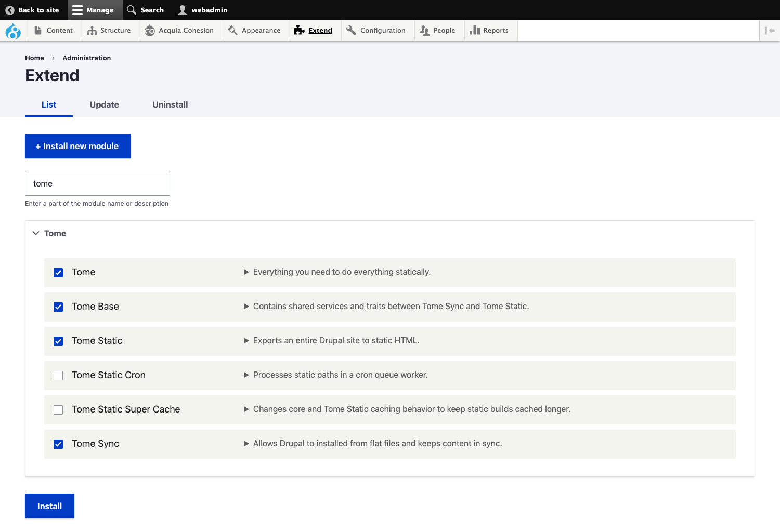The width and height of the screenshot is (780, 532).
Task: Uncheck the Tome Sync checkbox
Action: (x=58, y=444)
